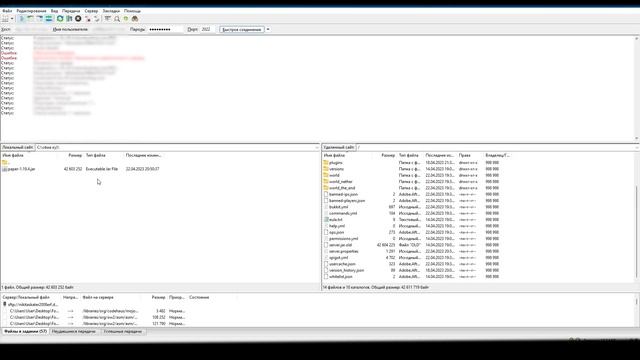
Task: Toggle directory comparison
Action: (x=117, y=19)
